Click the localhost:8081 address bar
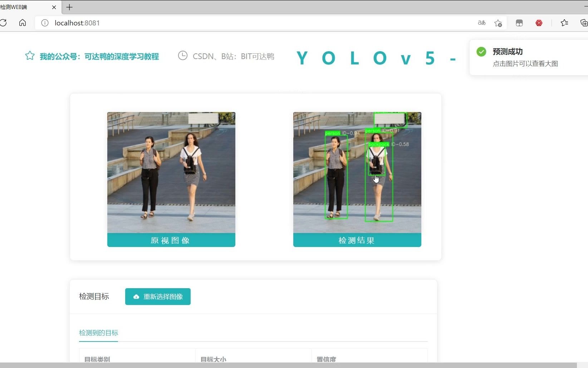This screenshot has width=588, height=368. pyautogui.click(x=77, y=23)
